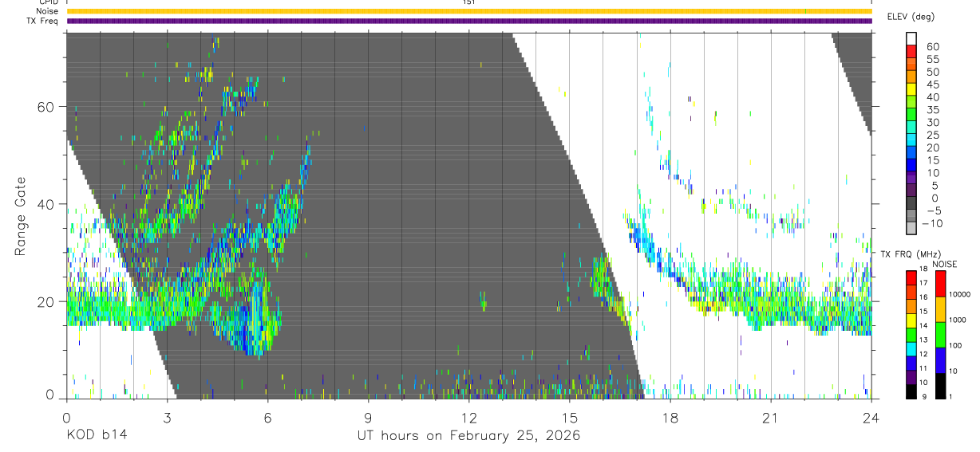Click the '18' hour tick on time axis

(670, 418)
